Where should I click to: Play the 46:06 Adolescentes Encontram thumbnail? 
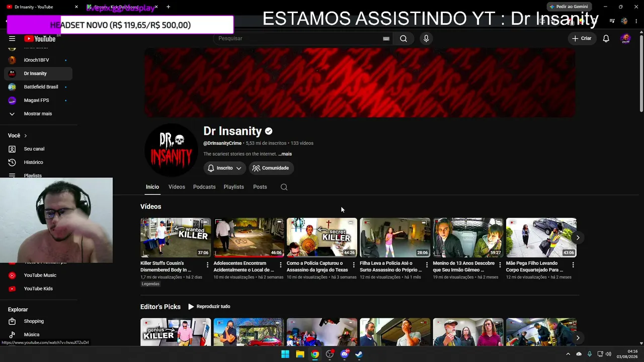(x=249, y=237)
